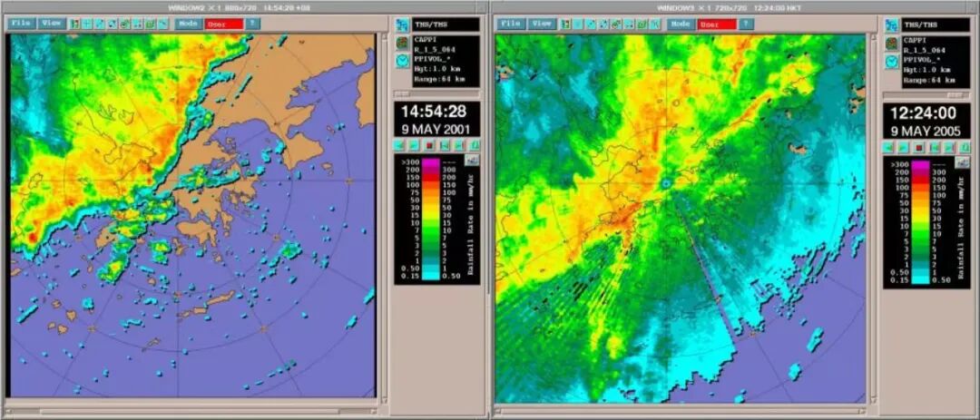The height and width of the screenshot is (420, 980).
Task: Click the clock icon in left side panel
Action: coord(402,61)
